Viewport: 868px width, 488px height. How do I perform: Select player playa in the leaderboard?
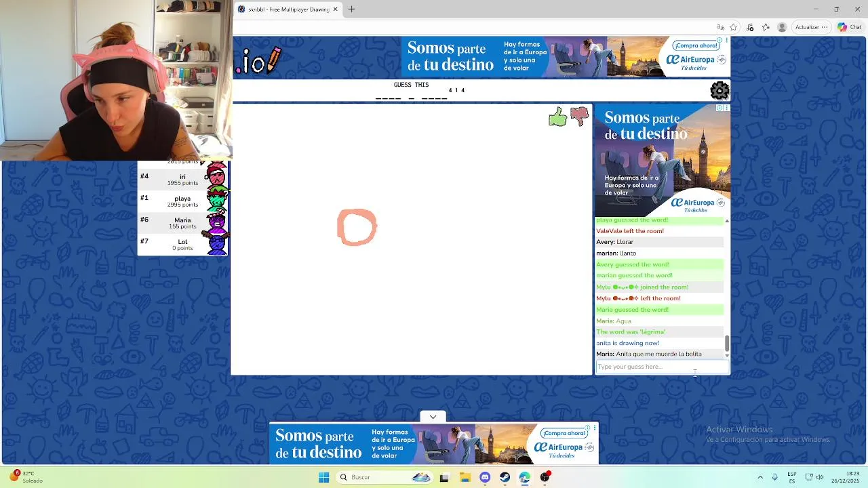(182, 201)
